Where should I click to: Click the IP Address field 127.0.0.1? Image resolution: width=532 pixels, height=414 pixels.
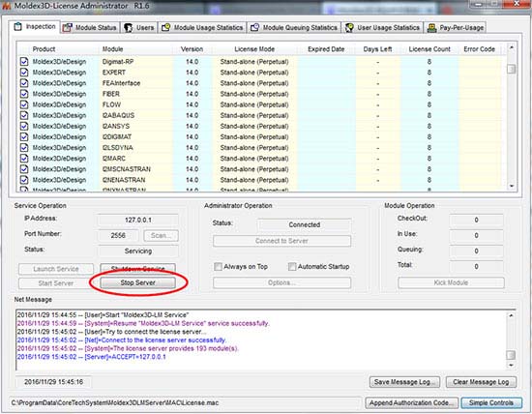(137, 220)
